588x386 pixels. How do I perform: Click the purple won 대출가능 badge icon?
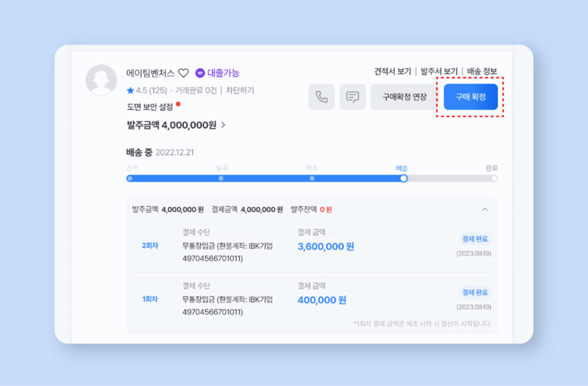(x=200, y=73)
